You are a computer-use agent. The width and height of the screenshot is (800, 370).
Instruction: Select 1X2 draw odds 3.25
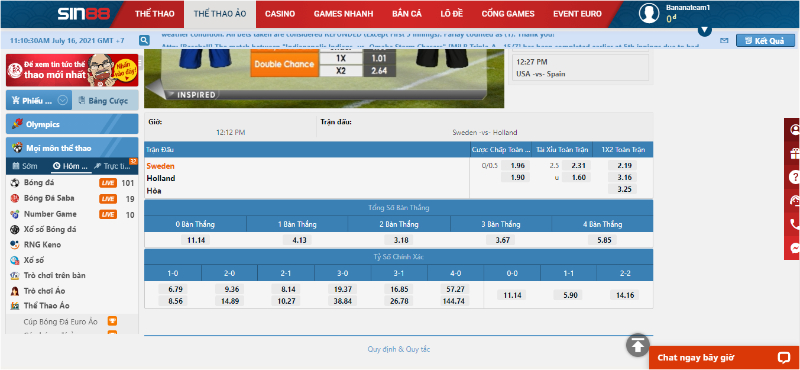(623, 189)
